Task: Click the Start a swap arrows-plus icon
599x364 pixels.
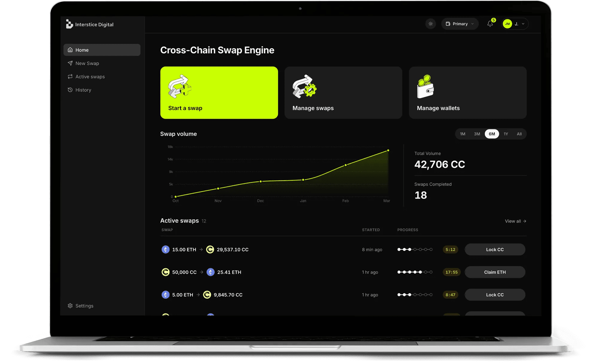Action: (x=179, y=86)
